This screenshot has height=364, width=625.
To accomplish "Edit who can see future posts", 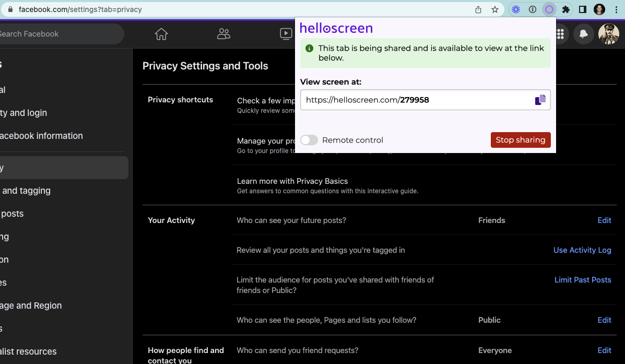I will tap(604, 220).
